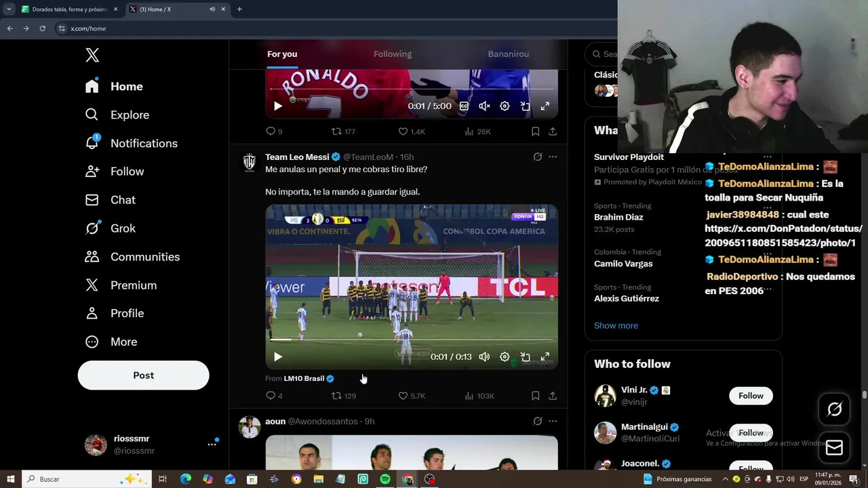
Task: Open the More menu in the sidebar
Action: (x=111, y=342)
